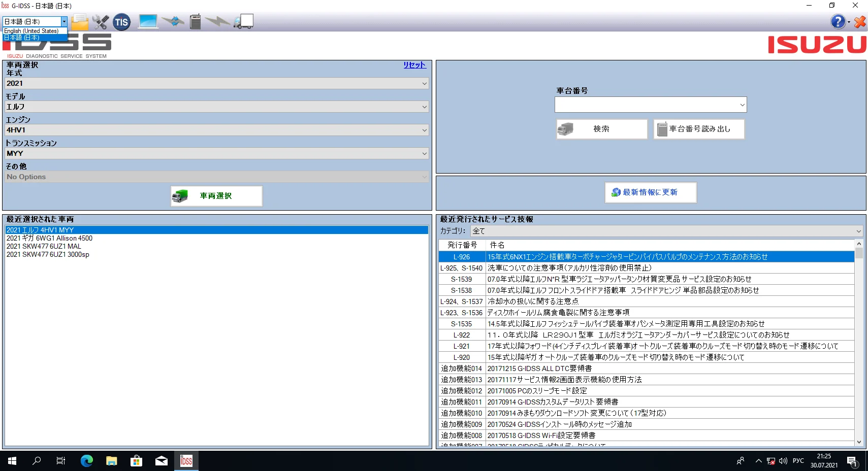Open bulletin S-1538 row
This screenshot has height=471, width=868.
pos(647,290)
